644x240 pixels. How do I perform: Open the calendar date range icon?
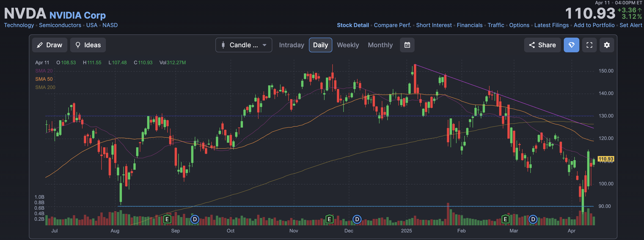point(407,45)
